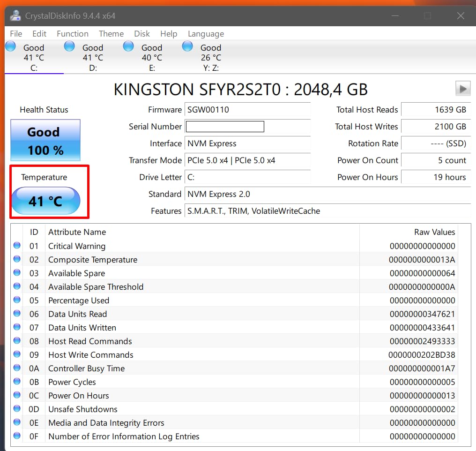The image size is (476, 451).
Task: Click the status orb for drive C:
Action: click(11, 46)
